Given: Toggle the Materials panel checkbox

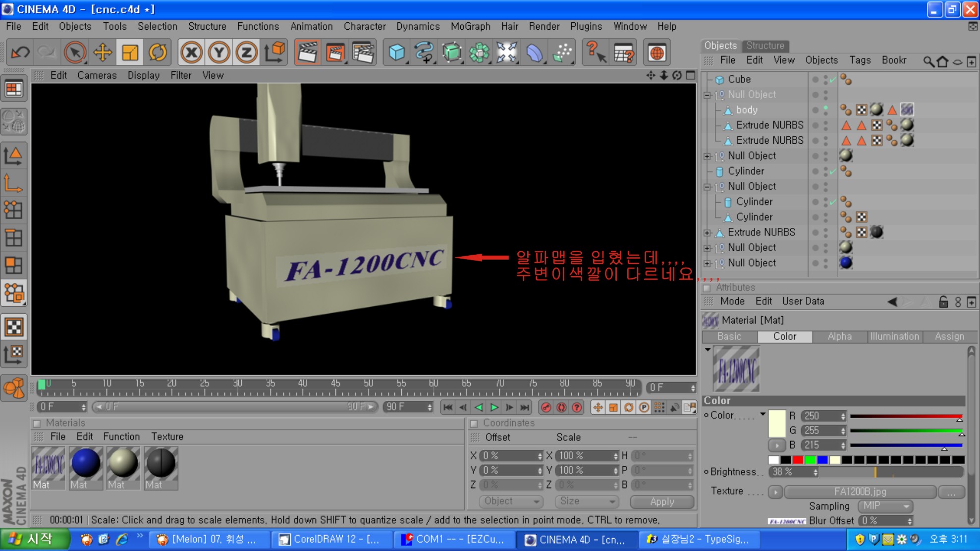Looking at the screenshot, I should point(36,423).
